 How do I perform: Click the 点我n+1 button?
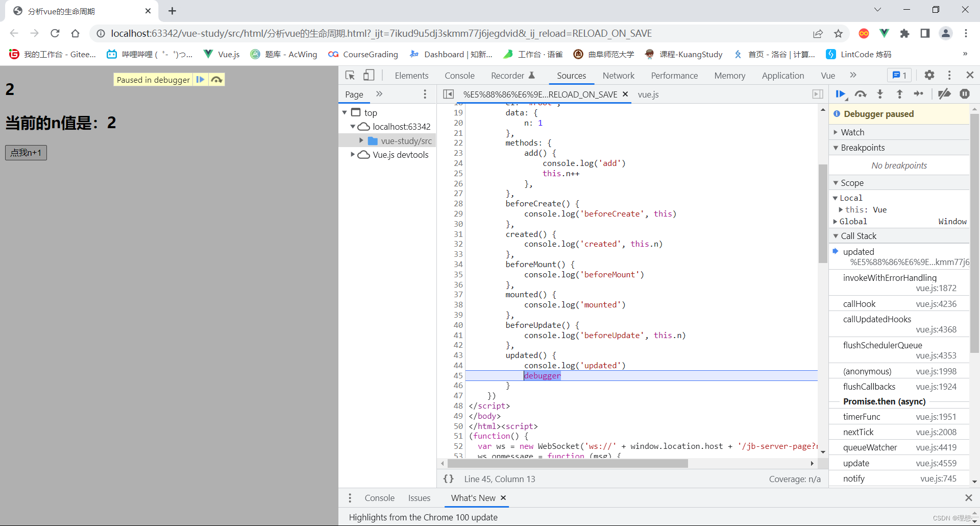point(26,153)
